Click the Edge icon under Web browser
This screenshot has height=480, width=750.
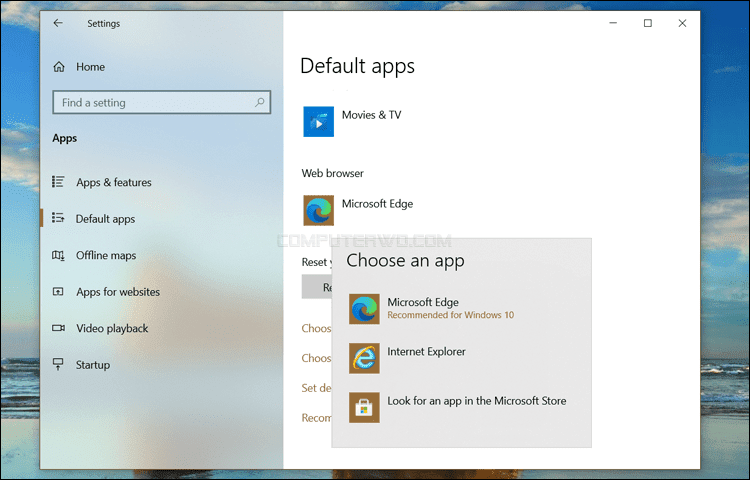[319, 210]
